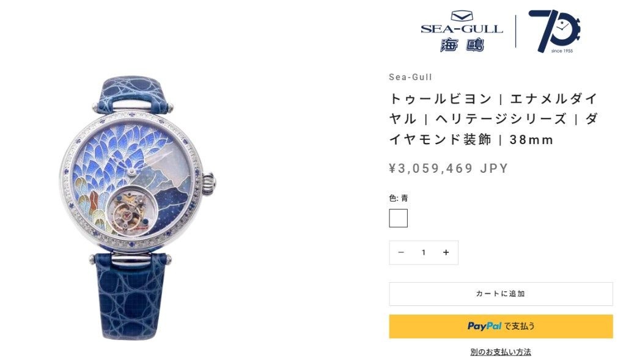Decrease quantity with the minus icon
This screenshot has height=364, width=626.
pyautogui.click(x=401, y=252)
